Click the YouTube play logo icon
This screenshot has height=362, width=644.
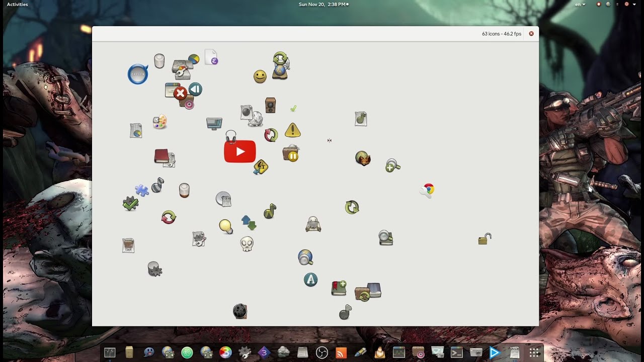[x=240, y=151]
